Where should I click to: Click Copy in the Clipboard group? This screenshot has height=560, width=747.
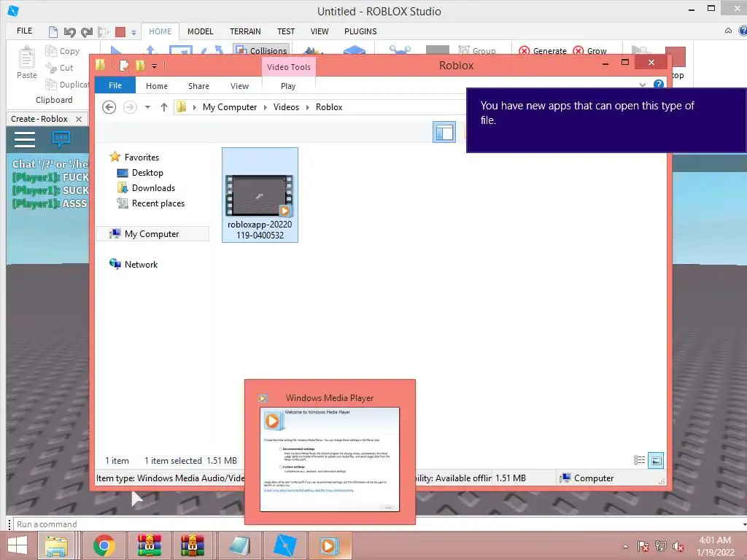pyautogui.click(x=63, y=51)
